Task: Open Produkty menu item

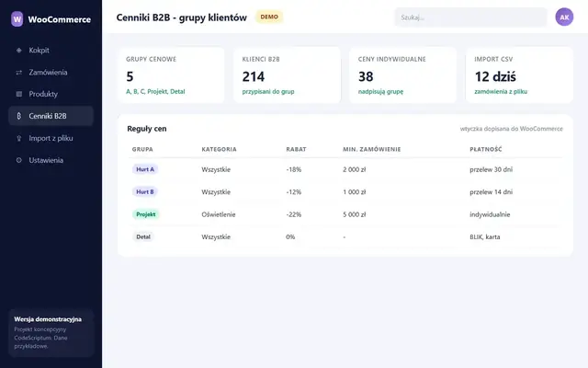Action: (x=51, y=94)
